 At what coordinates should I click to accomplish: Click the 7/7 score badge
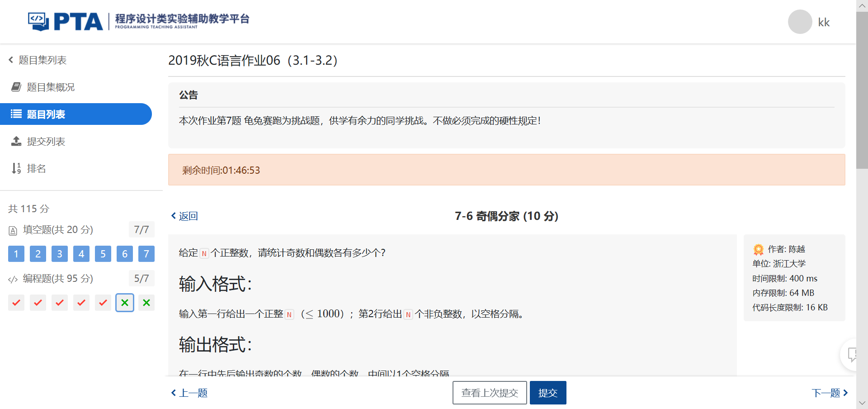click(142, 229)
